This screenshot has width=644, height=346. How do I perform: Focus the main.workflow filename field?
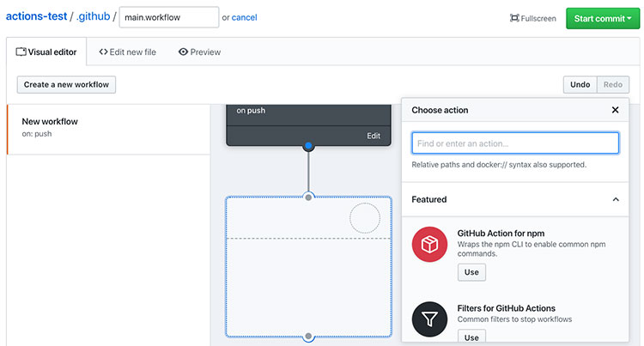(169, 17)
